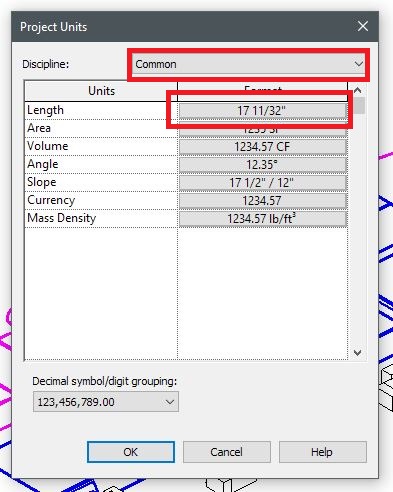393x492 pixels.
Task: Open Volume format button 1234.57 CF
Action: [263, 147]
